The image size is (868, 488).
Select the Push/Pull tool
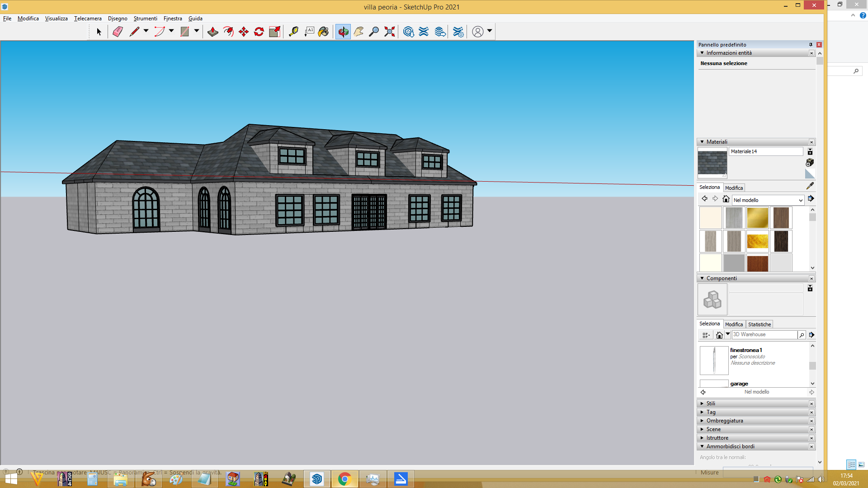[213, 32]
